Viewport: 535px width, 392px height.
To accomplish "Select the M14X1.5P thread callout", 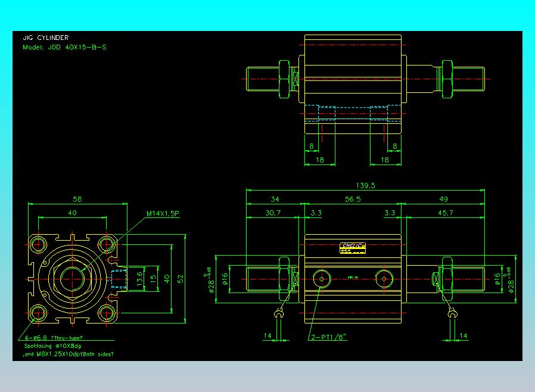I will pyautogui.click(x=163, y=213).
